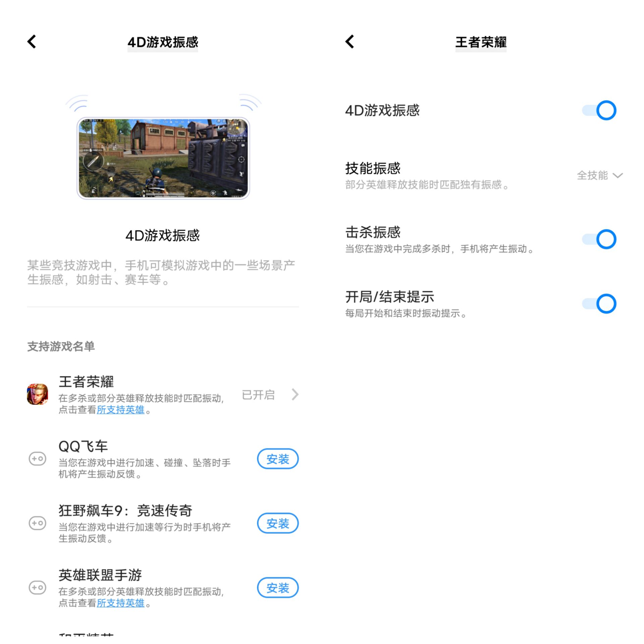Open 所支持英雄 link under 王者荣耀
644x644 pixels.
[x=120, y=410]
